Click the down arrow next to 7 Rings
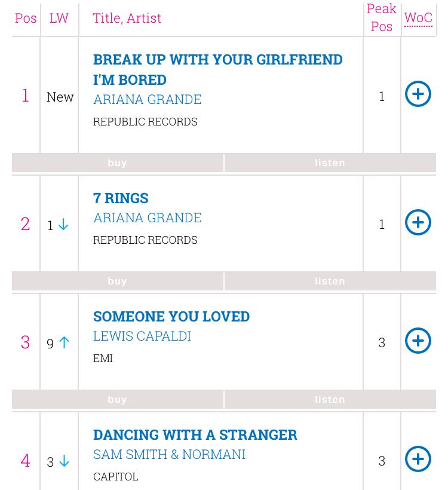Screen dimensions: 448x490 63,225
